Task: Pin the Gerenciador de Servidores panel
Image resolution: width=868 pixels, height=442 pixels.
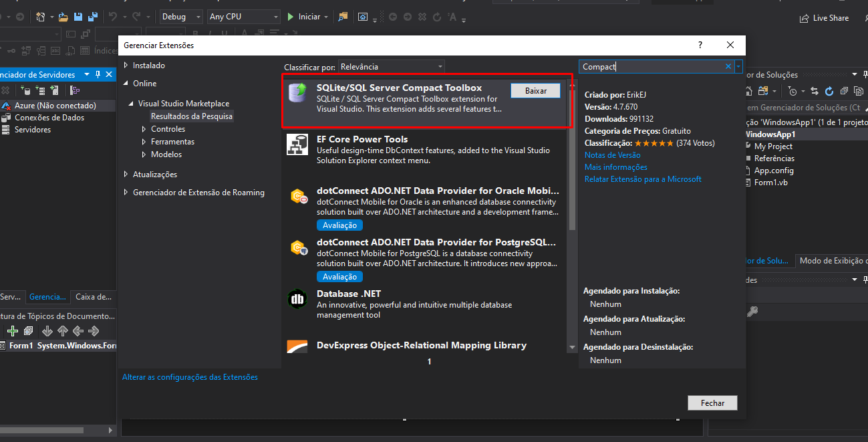Action: click(x=98, y=75)
